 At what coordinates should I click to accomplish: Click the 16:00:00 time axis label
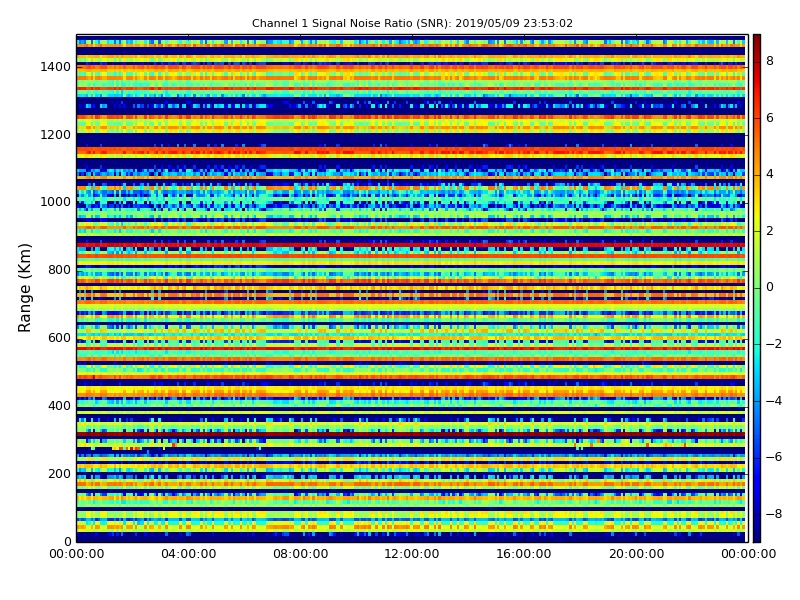(524, 554)
